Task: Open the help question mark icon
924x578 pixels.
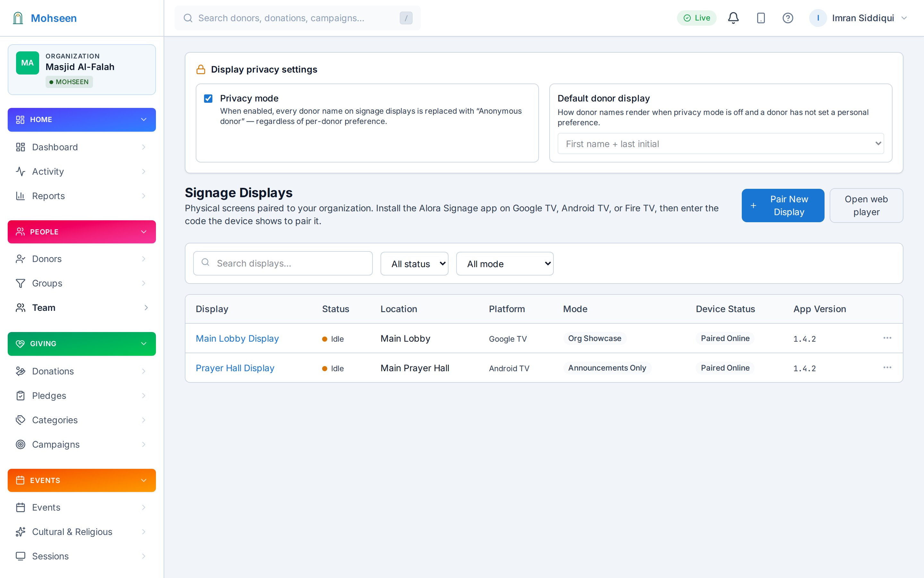Action: click(x=788, y=18)
